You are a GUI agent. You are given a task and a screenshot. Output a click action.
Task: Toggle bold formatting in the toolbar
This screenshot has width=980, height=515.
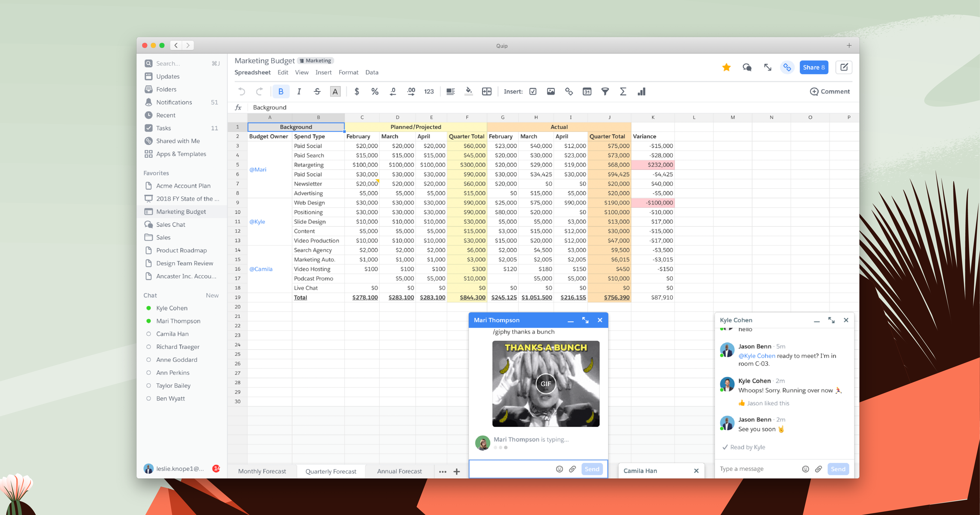pos(281,91)
